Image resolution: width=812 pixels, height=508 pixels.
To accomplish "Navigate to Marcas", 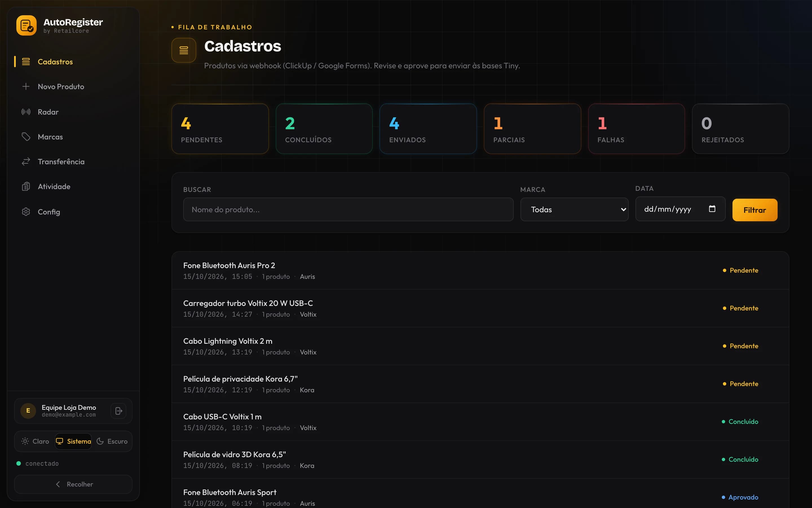I will (x=73, y=137).
